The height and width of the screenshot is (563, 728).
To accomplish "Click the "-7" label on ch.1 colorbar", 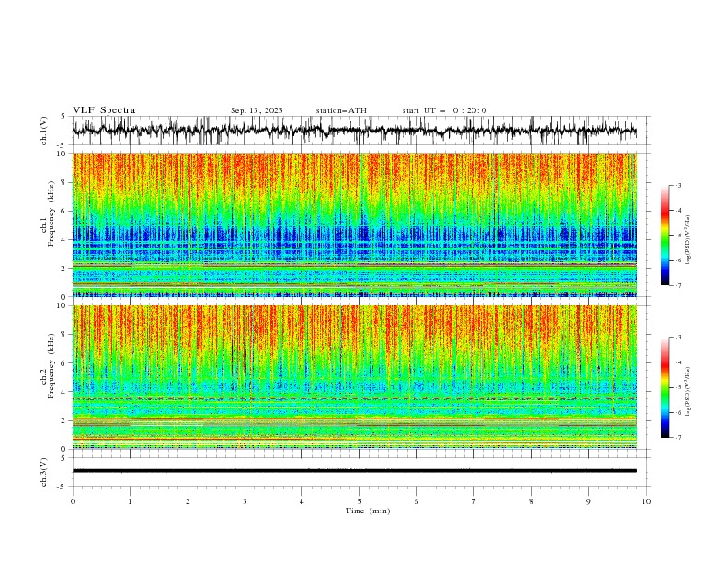I will [678, 285].
